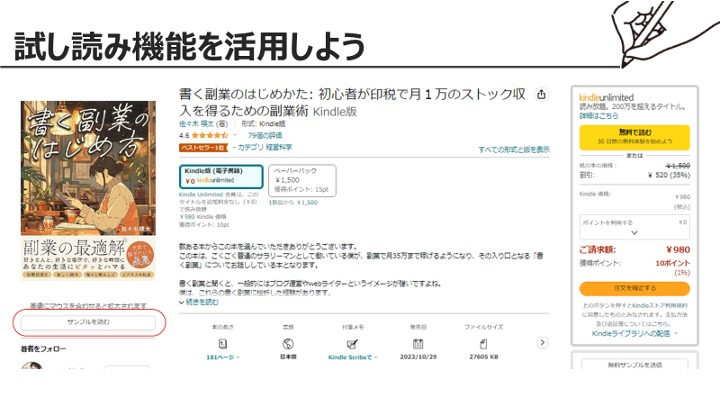Image resolution: width=720 pixels, height=405 pixels.
Task: Expand the ポイントを利用する box
Action: point(635,227)
